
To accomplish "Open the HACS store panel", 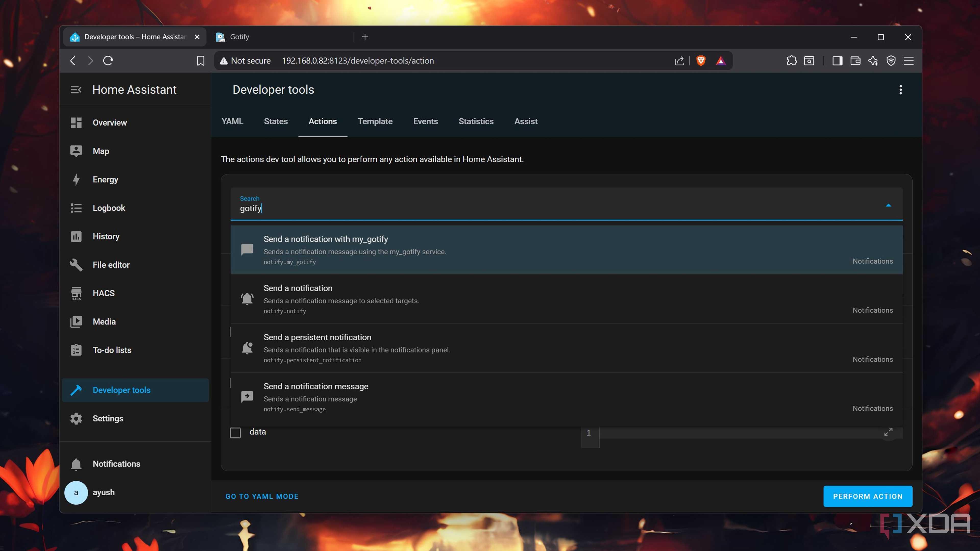I will 136,293.
